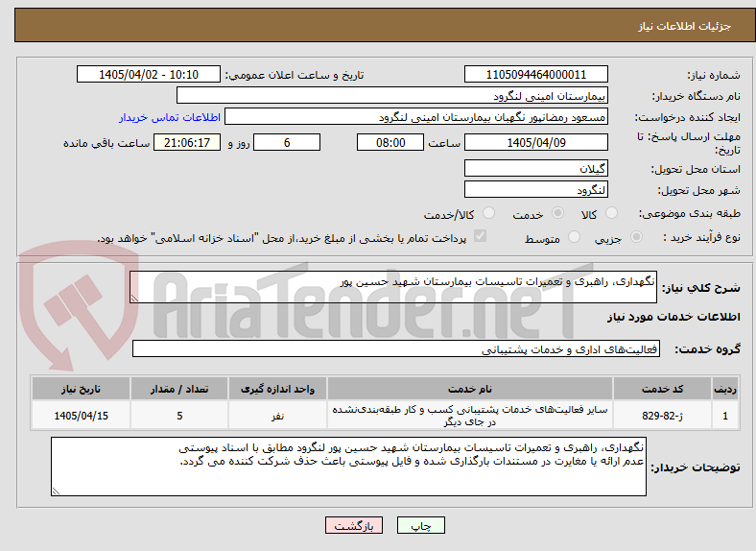Viewport: 756px width, 551px height.
Task: Click the province field گیلان
Action: pyautogui.click(x=535, y=168)
